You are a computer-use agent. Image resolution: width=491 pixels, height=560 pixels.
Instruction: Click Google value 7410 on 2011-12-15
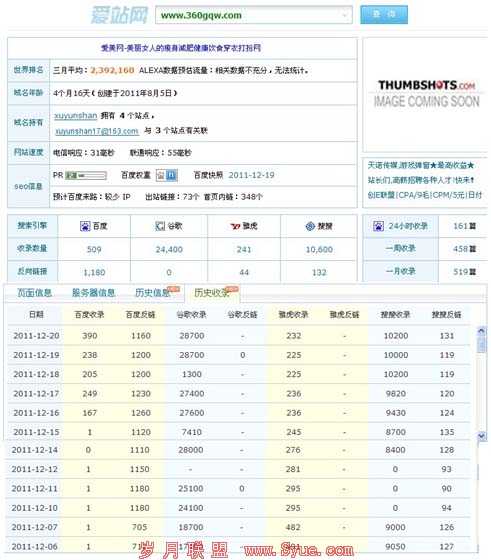click(x=192, y=432)
